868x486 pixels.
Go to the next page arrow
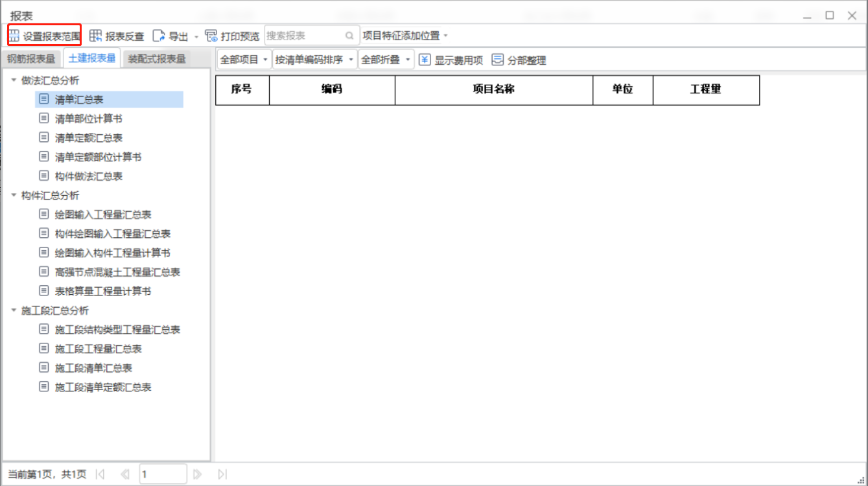coord(198,474)
